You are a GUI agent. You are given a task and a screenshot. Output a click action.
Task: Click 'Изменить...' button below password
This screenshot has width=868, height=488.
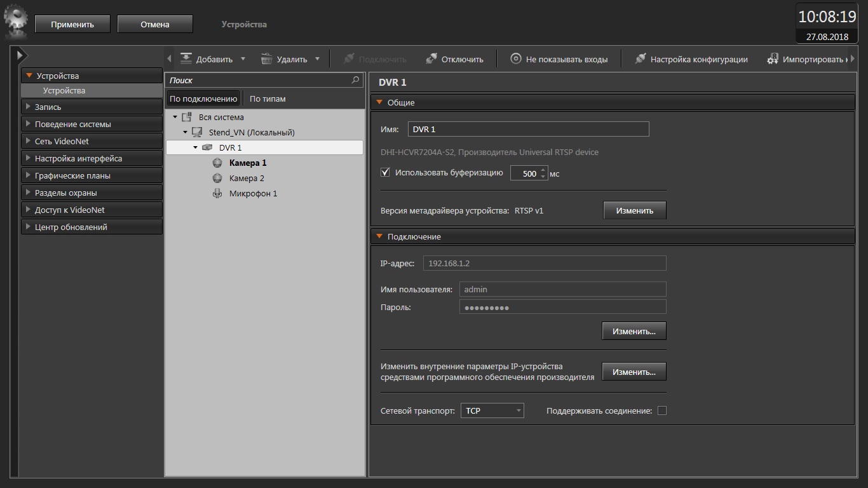point(634,331)
